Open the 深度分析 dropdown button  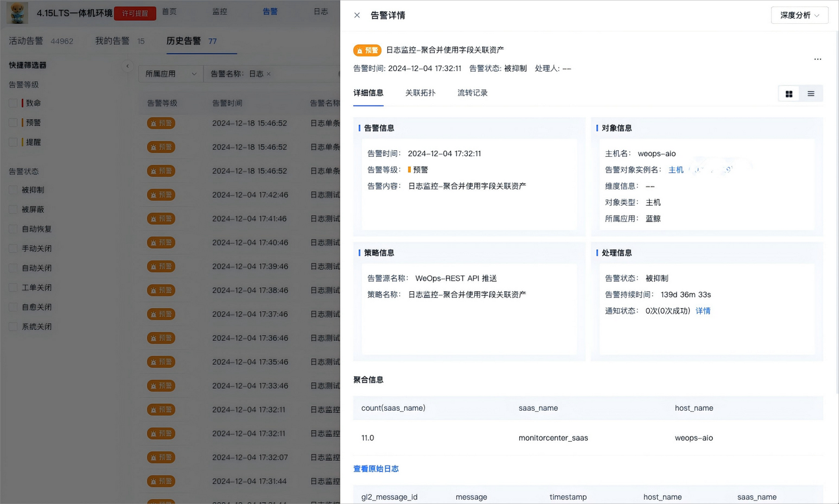point(799,15)
